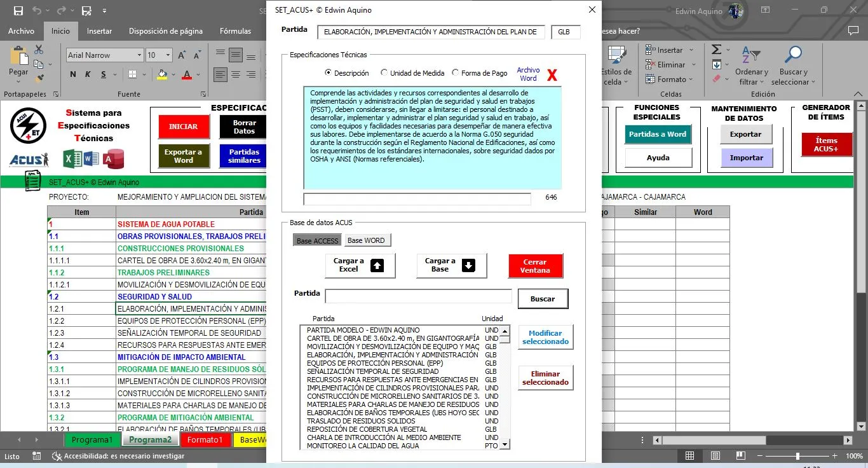Click the Partidas similares button

[x=244, y=156]
